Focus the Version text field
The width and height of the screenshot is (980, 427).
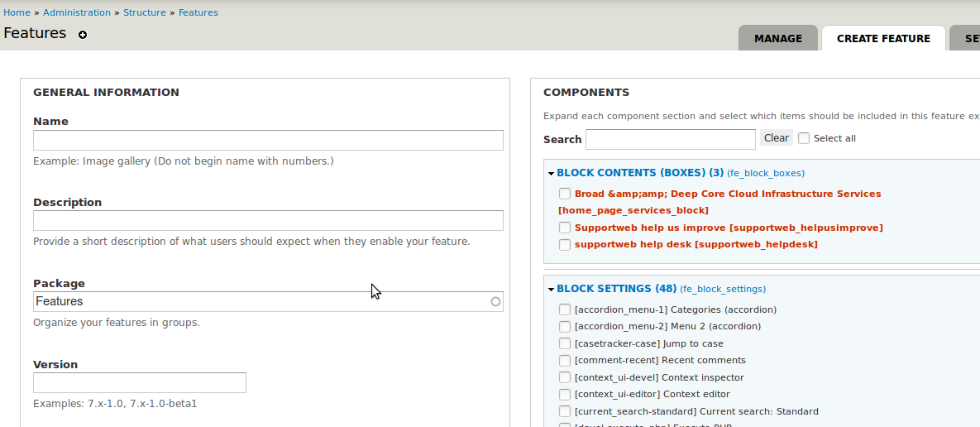pyautogui.click(x=140, y=383)
